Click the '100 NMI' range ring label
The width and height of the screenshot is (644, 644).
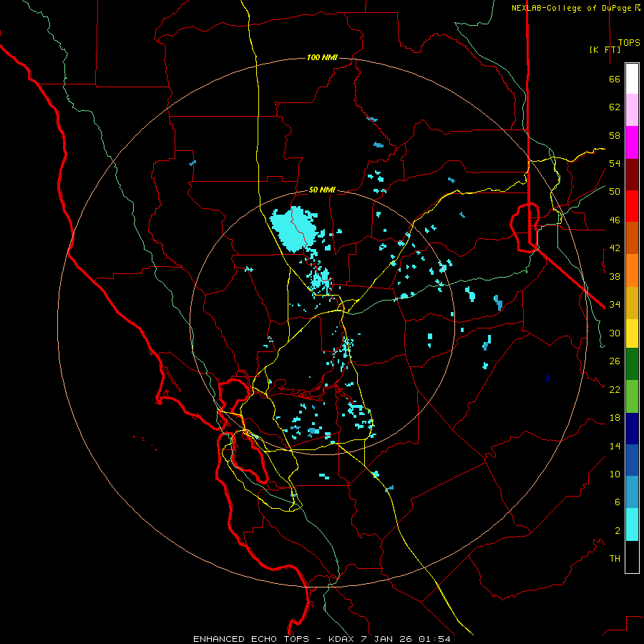[322, 57]
